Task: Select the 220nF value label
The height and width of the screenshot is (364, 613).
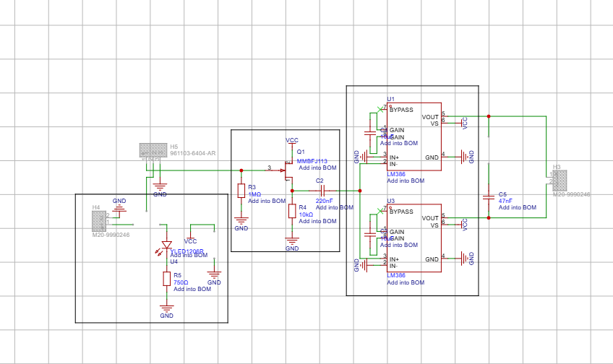Action: pos(325,201)
